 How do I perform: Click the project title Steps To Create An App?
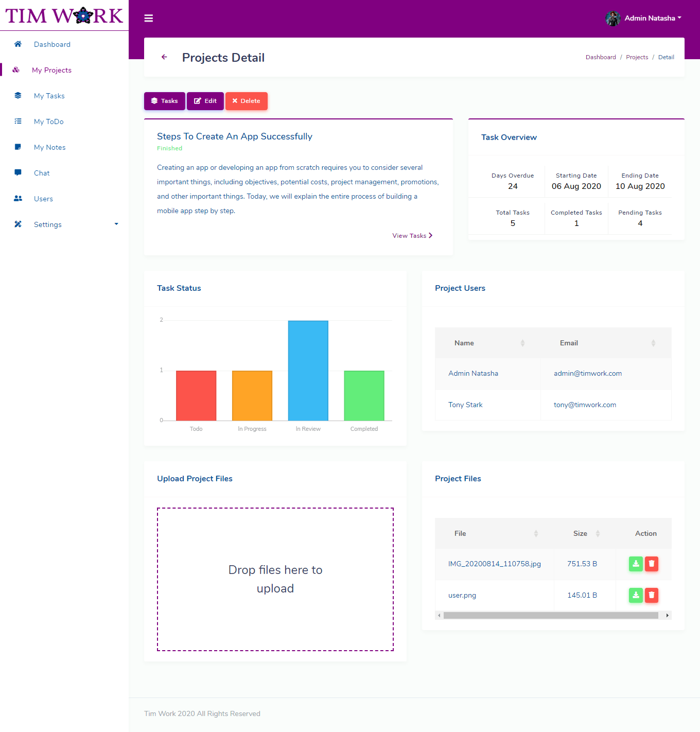(x=235, y=136)
